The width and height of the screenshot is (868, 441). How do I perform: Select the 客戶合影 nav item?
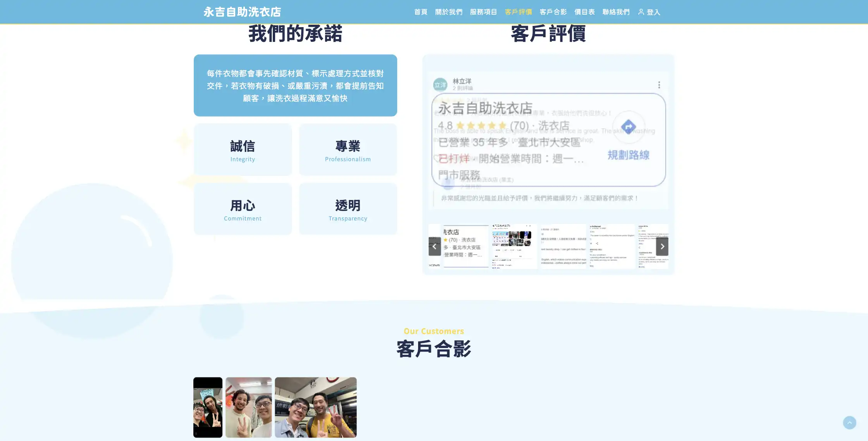tap(553, 12)
